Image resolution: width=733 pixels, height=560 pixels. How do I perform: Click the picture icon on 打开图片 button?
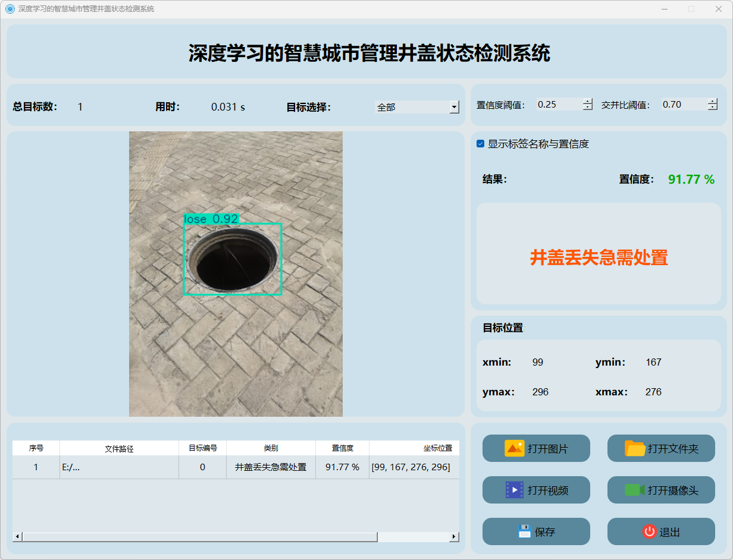coord(514,448)
